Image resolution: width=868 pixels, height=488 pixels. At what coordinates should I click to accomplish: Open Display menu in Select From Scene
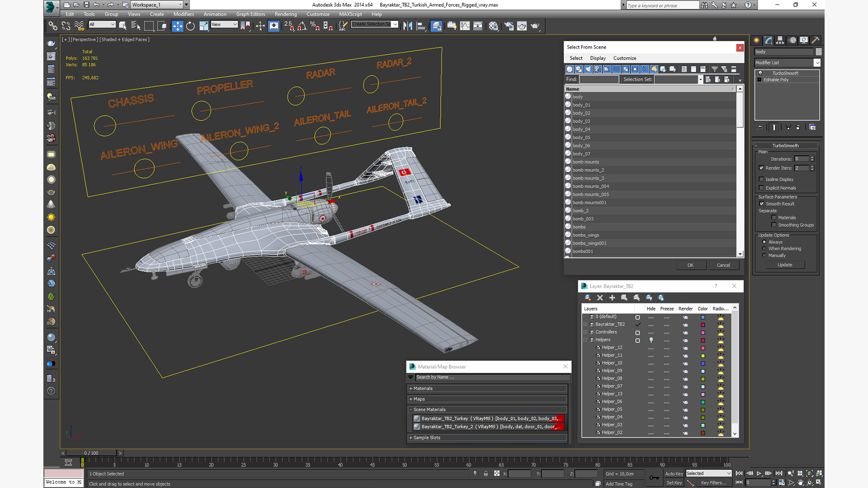(598, 58)
